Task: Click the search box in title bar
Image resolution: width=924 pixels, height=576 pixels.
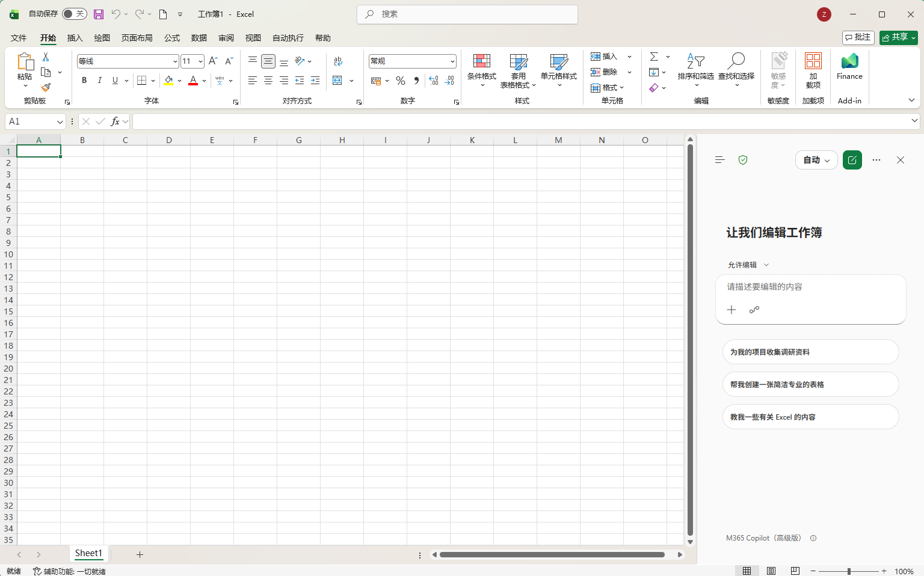Action: coord(467,14)
